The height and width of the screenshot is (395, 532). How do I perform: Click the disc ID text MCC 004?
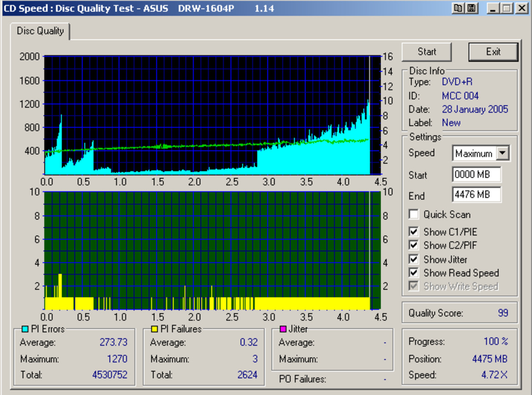point(460,96)
